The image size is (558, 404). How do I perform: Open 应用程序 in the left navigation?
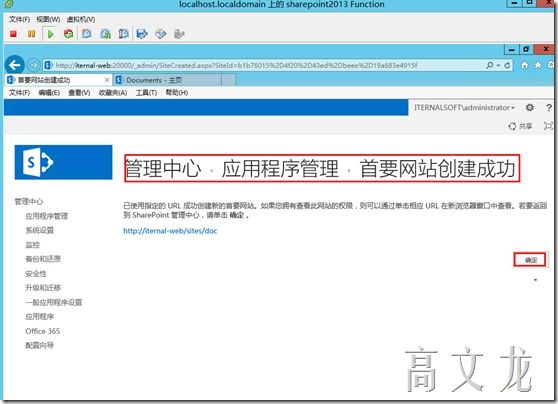point(40,316)
